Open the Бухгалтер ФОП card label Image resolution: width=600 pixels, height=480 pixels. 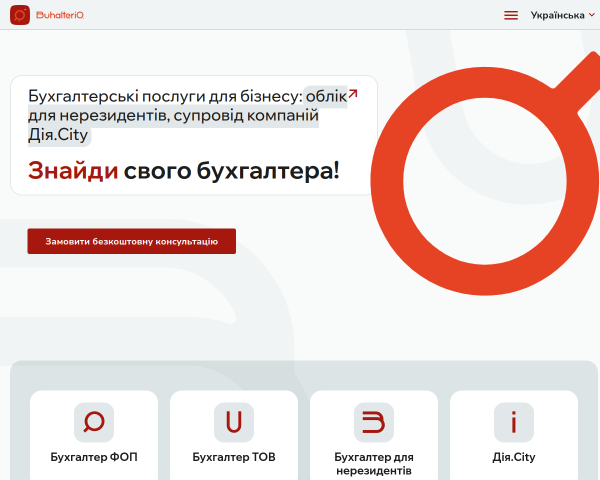coord(94,457)
